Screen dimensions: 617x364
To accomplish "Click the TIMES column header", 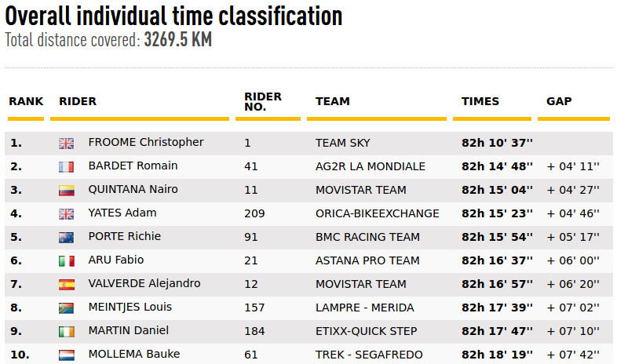I will 480,101.
